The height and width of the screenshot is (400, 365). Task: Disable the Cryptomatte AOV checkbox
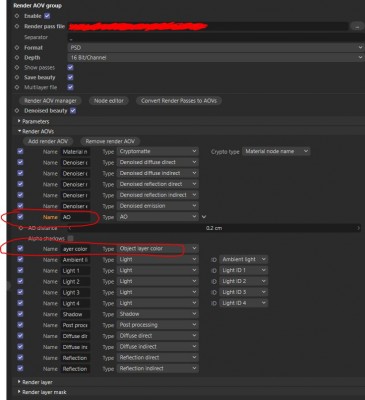click(x=20, y=151)
